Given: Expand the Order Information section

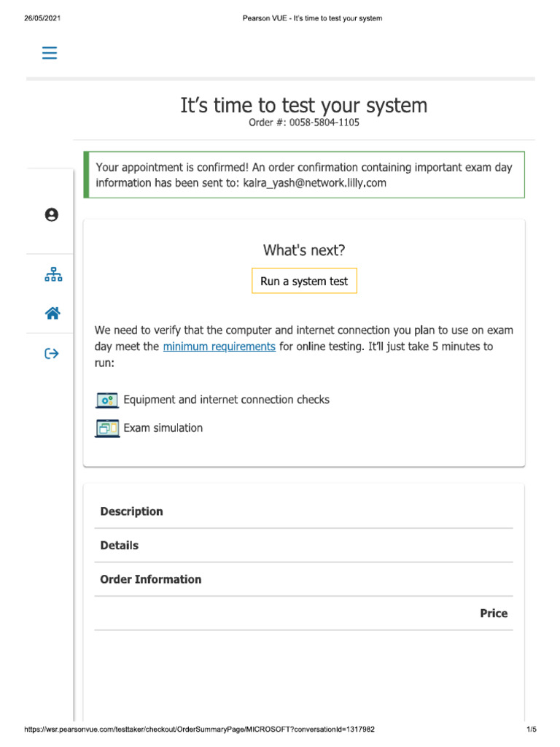Looking at the screenshot, I should (151, 579).
